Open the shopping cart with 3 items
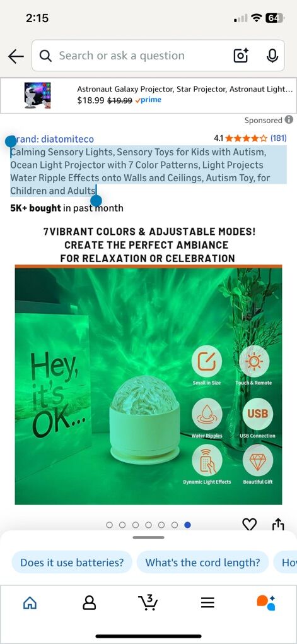297x644 pixels. coord(148,602)
